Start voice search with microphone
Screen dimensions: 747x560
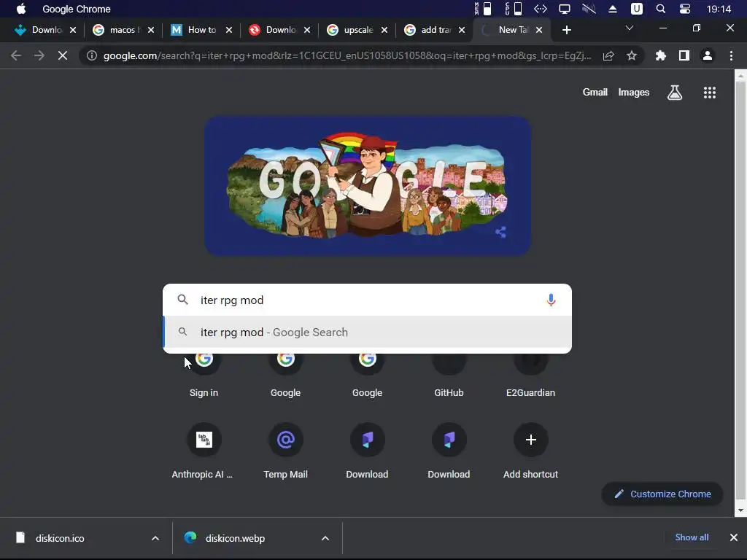551,300
